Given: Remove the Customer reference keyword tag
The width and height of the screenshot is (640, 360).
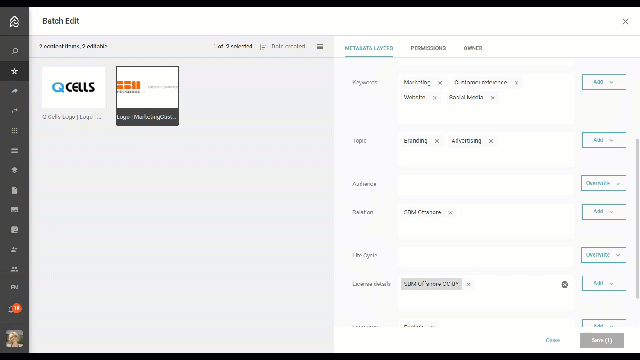Looking at the screenshot, I should click(516, 83).
